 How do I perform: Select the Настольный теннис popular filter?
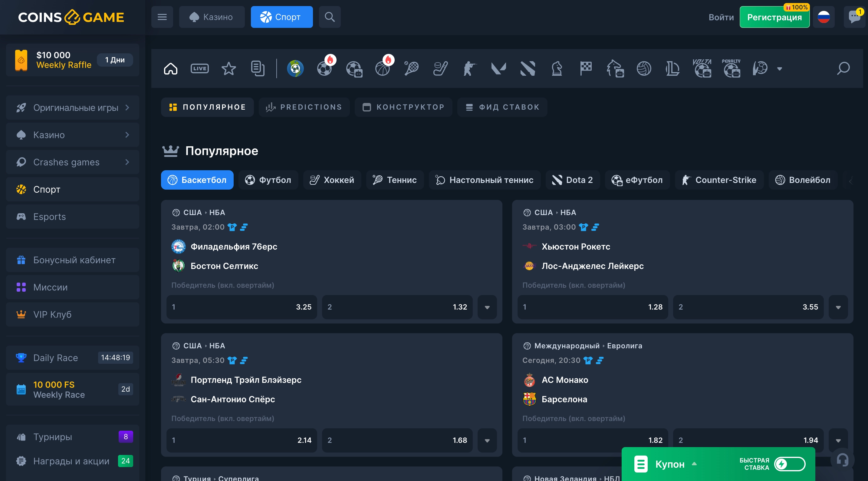[x=485, y=180]
